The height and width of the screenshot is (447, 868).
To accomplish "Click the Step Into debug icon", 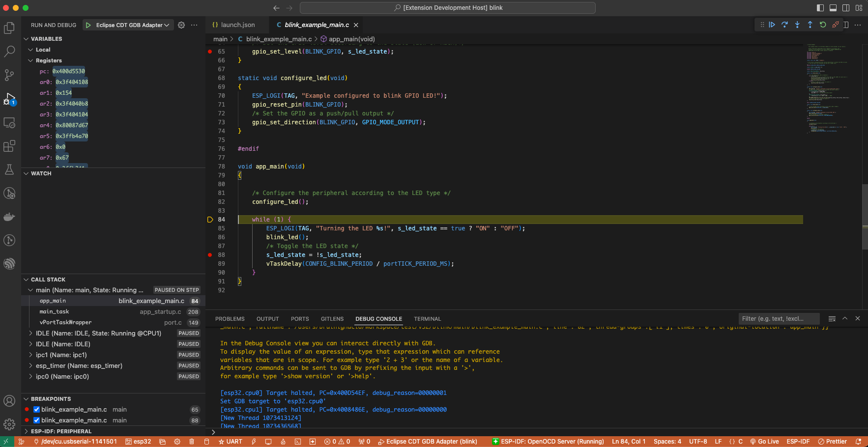I will pyautogui.click(x=797, y=25).
